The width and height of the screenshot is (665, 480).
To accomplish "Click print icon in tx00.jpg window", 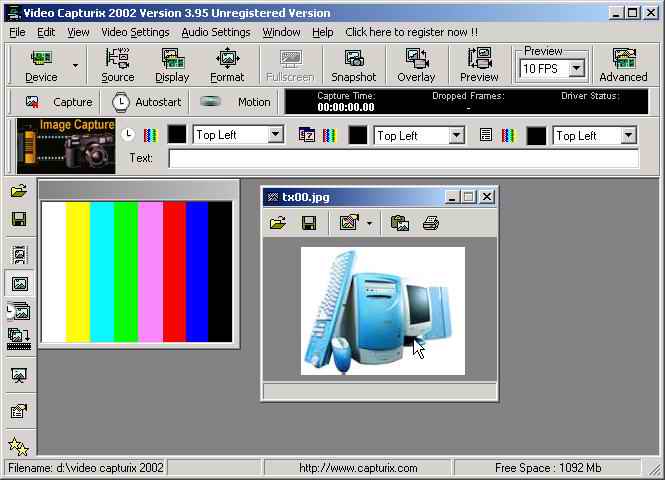I will [431, 223].
